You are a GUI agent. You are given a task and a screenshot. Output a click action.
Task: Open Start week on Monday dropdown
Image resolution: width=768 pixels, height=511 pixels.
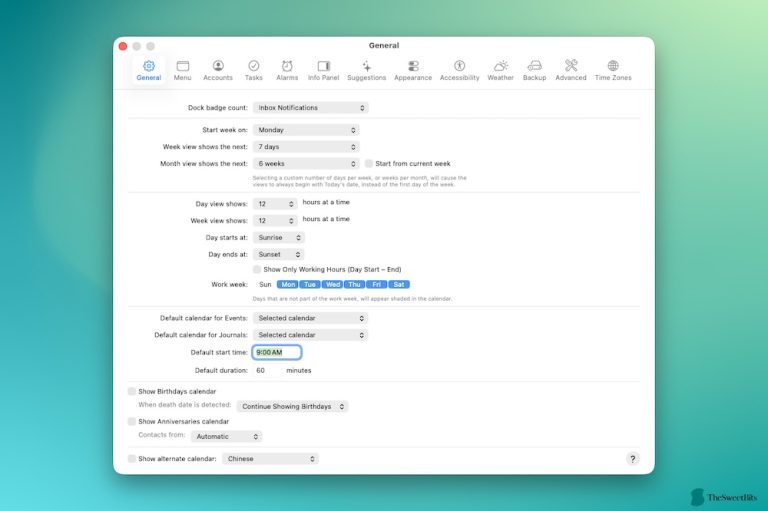pyautogui.click(x=306, y=130)
